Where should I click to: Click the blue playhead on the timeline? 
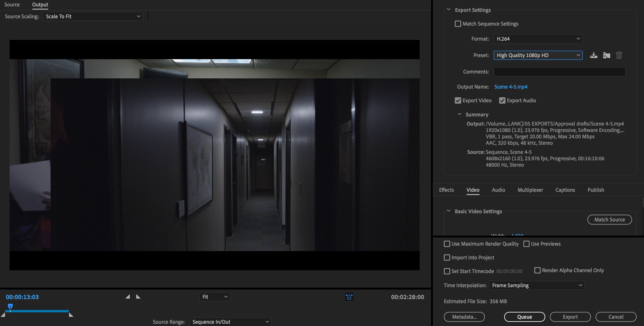coord(10,306)
